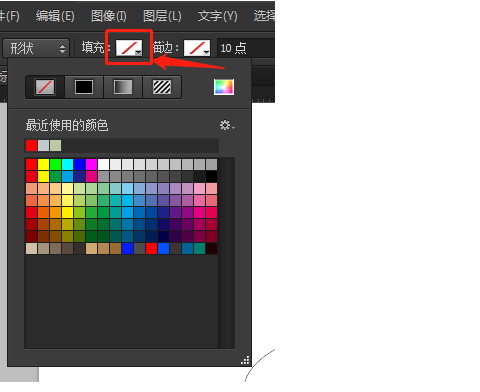Select the darkest brown swatch ending bottom row

pos(211,248)
